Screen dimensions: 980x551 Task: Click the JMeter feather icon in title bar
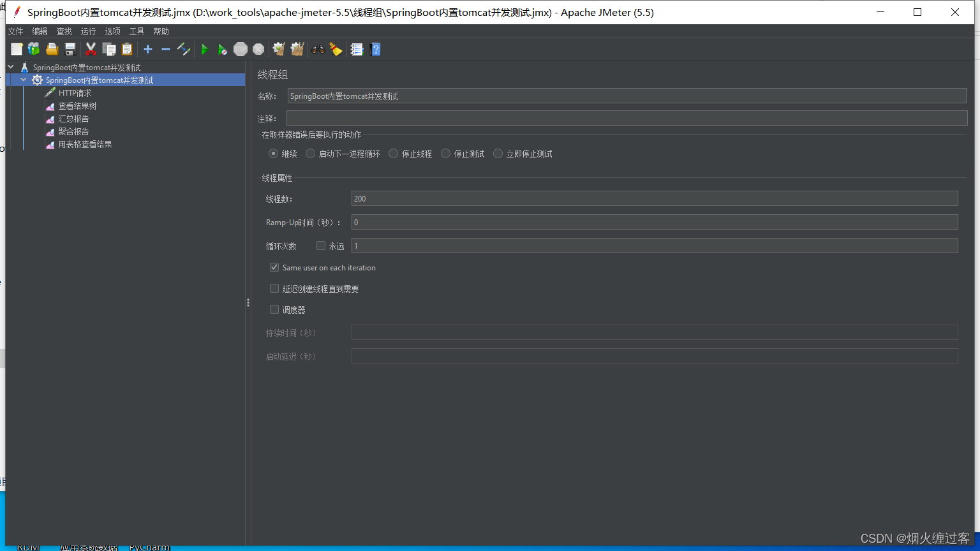[17, 12]
